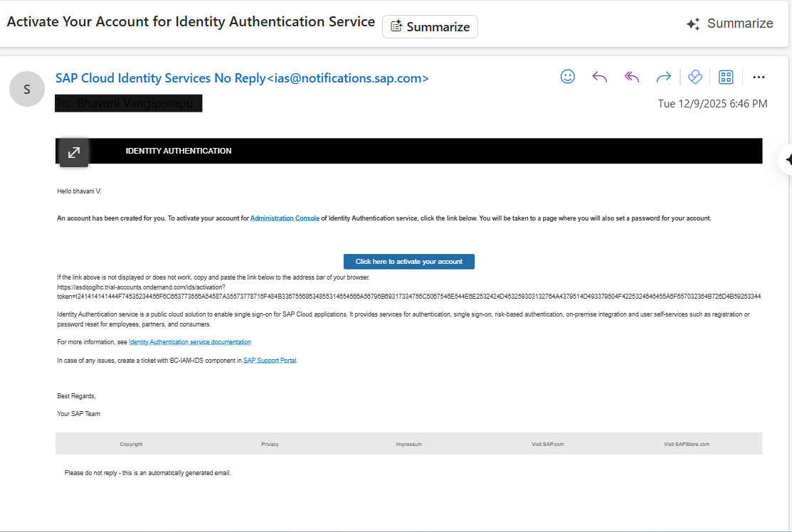Viewport: 792px width, 532px height.
Task: Open the Viva Engage icon
Action: click(x=695, y=77)
